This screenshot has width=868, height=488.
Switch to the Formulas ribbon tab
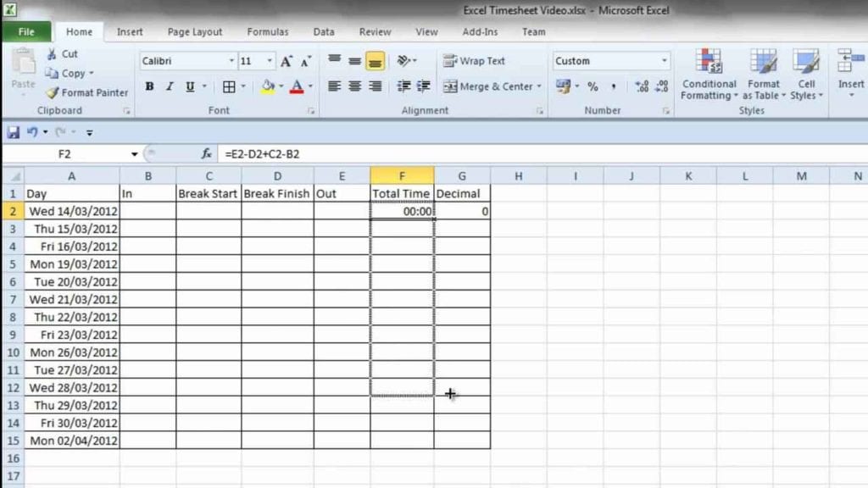[x=267, y=31]
